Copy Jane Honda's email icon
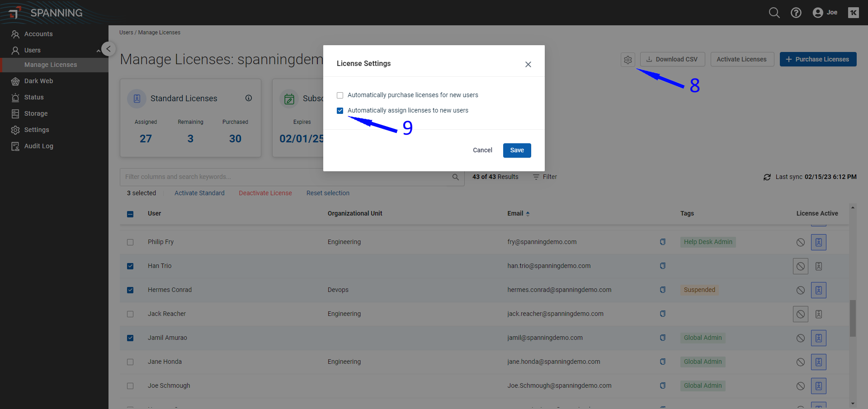 pos(662,362)
